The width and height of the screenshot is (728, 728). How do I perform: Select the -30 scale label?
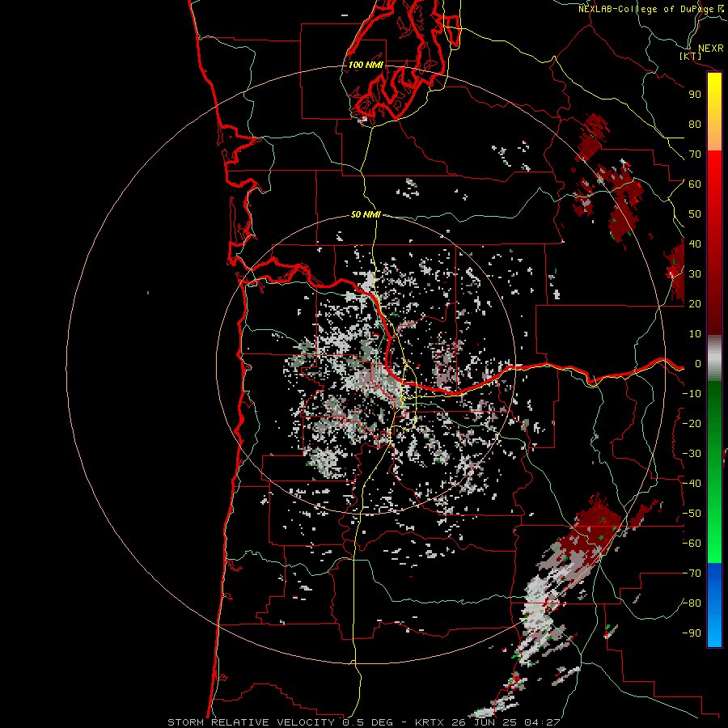(692, 454)
